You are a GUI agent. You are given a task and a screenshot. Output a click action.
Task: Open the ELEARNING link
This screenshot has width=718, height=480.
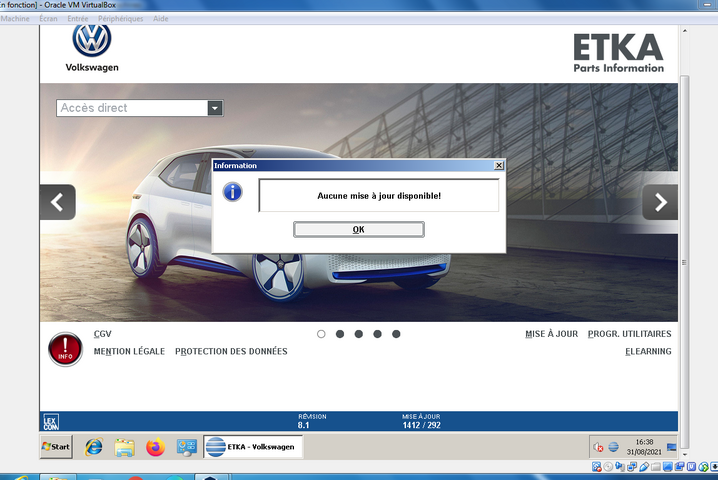(648, 351)
